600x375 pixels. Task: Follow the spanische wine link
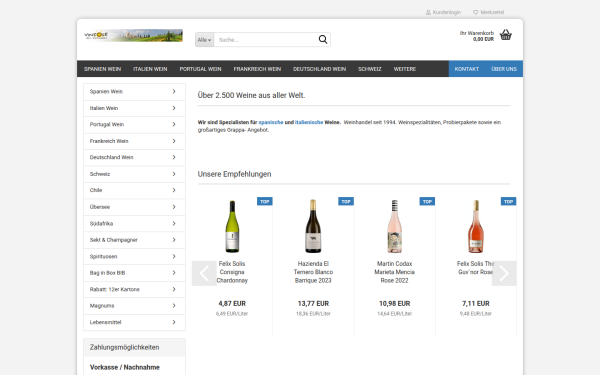271,122
